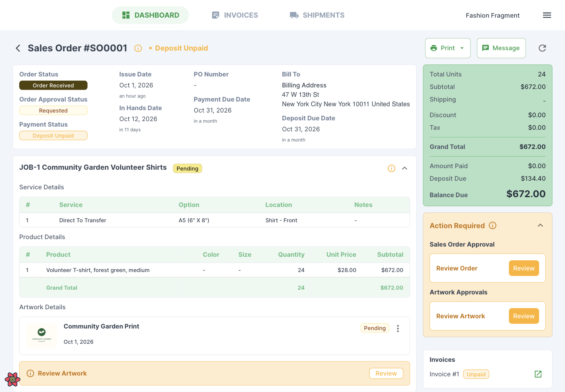
Task: Click the $28.00 unit price cell
Action: point(347,270)
